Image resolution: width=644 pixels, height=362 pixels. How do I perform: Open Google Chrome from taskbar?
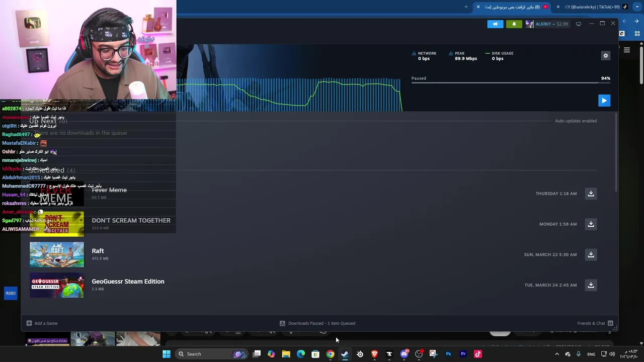[x=330, y=354]
